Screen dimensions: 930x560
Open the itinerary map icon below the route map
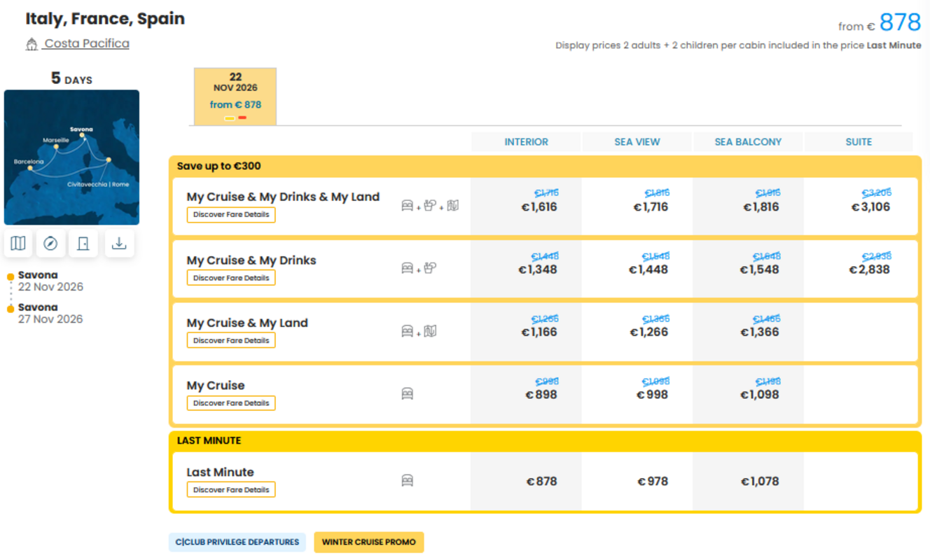[18, 244]
